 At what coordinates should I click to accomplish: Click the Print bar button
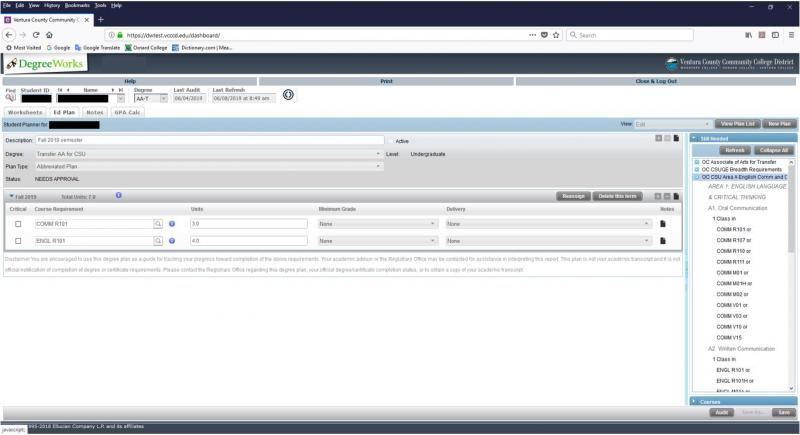point(386,81)
